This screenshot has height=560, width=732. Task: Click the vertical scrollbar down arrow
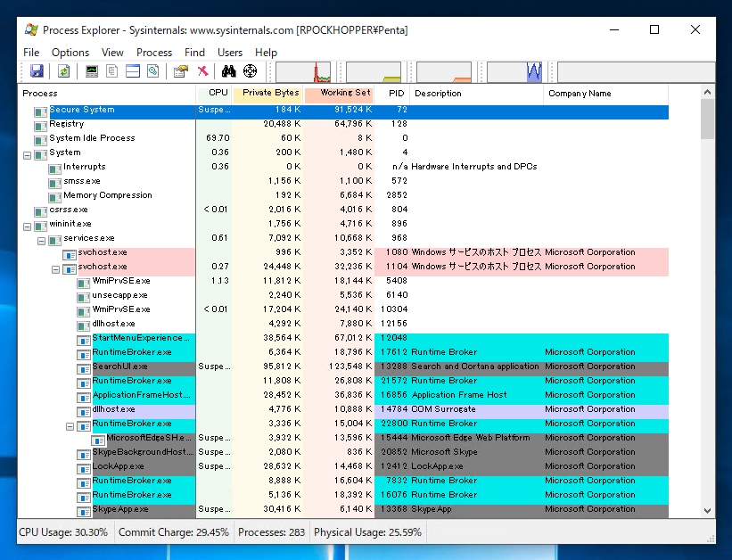708,511
